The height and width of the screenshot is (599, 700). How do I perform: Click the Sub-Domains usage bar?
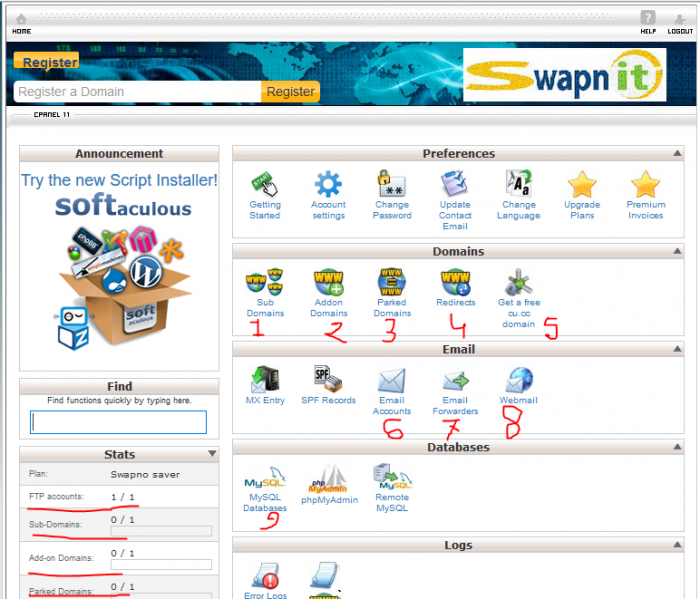[161, 531]
